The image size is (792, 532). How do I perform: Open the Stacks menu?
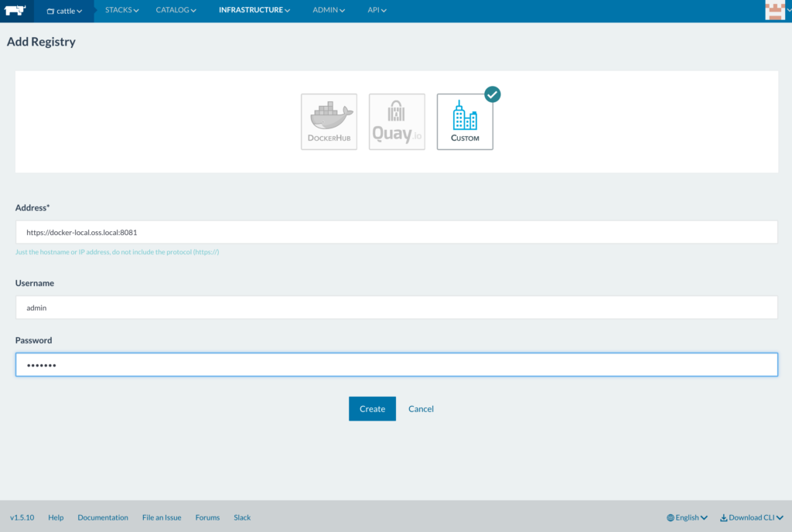pos(121,10)
